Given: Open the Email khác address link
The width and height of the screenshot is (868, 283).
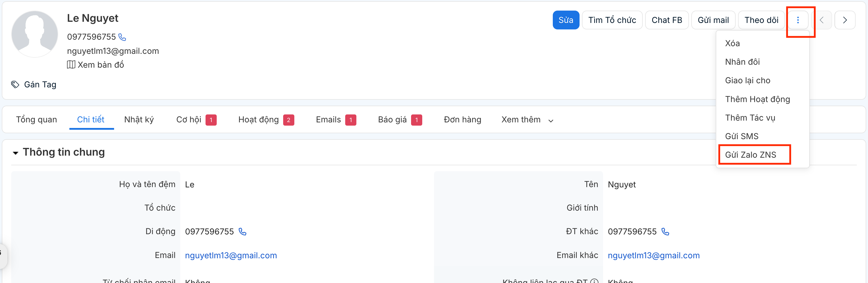Looking at the screenshot, I should [x=653, y=255].
